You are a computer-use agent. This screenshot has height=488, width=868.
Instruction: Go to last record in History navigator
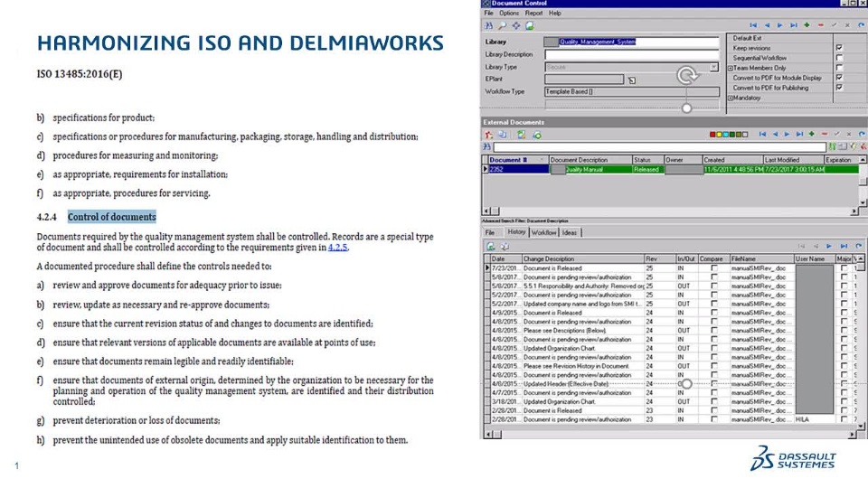tap(844, 246)
